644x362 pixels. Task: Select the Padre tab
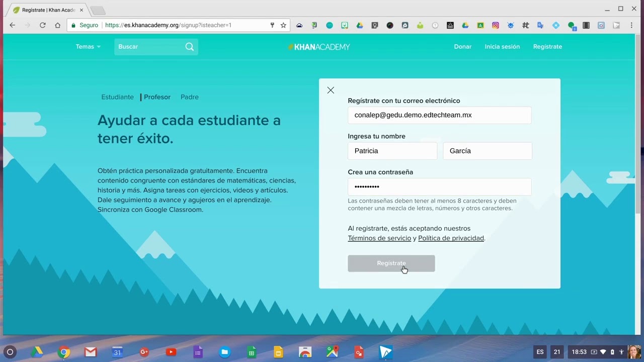(190, 97)
